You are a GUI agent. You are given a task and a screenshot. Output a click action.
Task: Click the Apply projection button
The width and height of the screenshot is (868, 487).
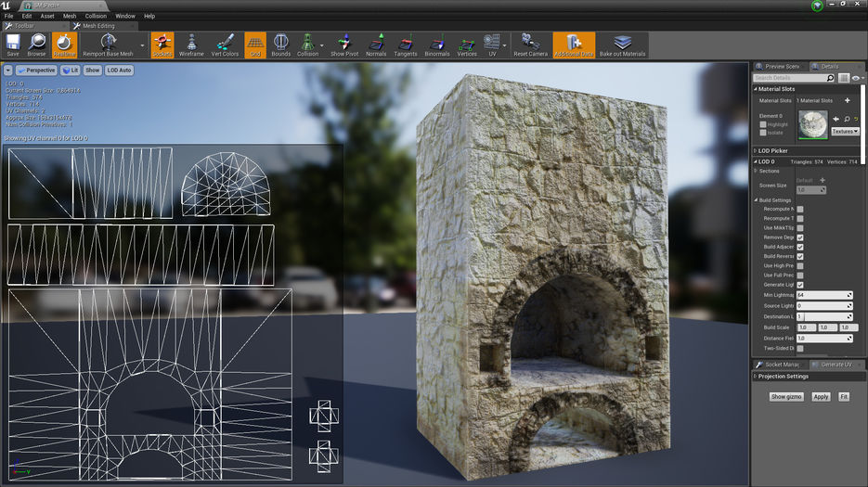(821, 397)
